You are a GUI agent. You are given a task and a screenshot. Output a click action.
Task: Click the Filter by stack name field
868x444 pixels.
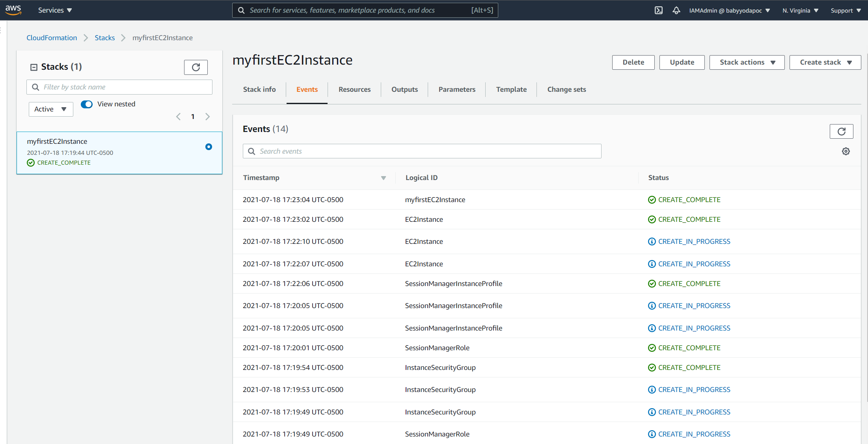pyautogui.click(x=119, y=87)
